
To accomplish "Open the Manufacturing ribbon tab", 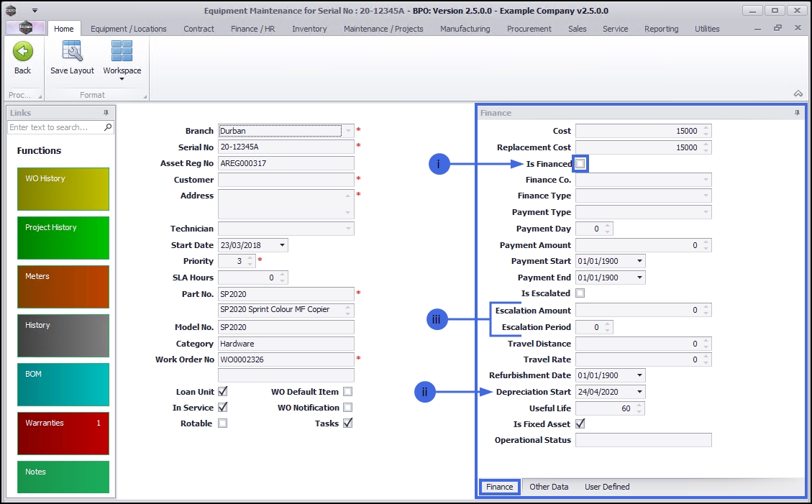I will pyautogui.click(x=465, y=29).
